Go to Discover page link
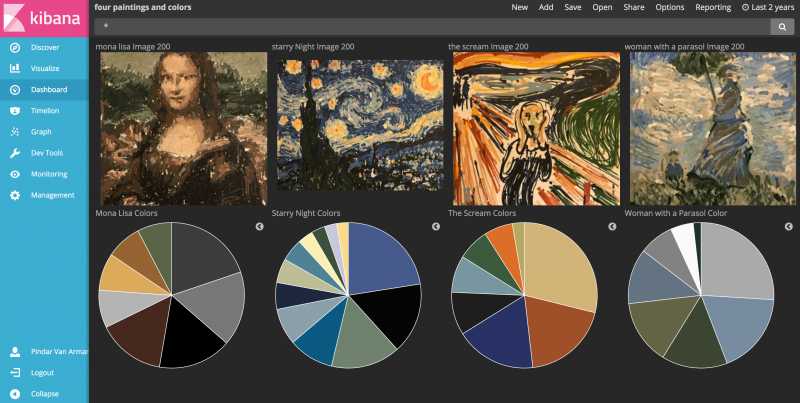Screen dimensions: 800x403 coord(45,47)
